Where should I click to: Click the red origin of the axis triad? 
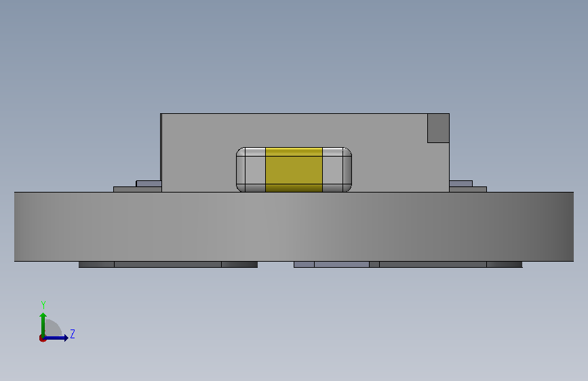click(x=42, y=338)
